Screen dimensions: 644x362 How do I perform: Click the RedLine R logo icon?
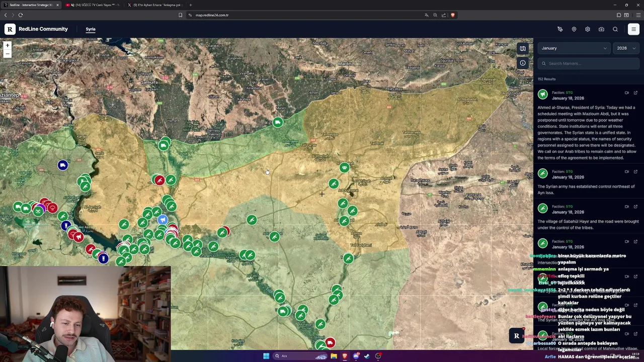10,29
